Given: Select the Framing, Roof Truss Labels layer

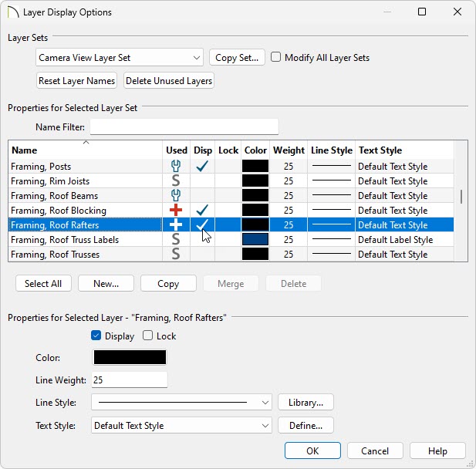Looking at the screenshot, I should (x=231, y=239).
